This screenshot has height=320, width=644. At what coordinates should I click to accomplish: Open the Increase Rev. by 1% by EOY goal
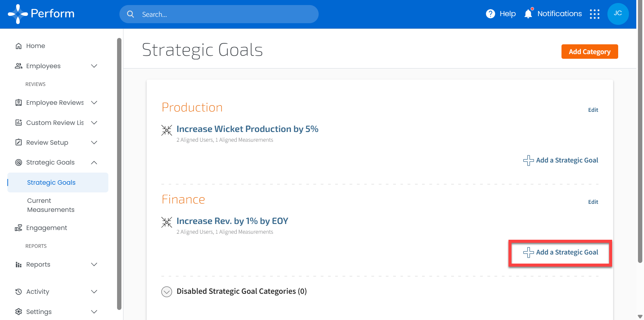(x=232, y=221)
